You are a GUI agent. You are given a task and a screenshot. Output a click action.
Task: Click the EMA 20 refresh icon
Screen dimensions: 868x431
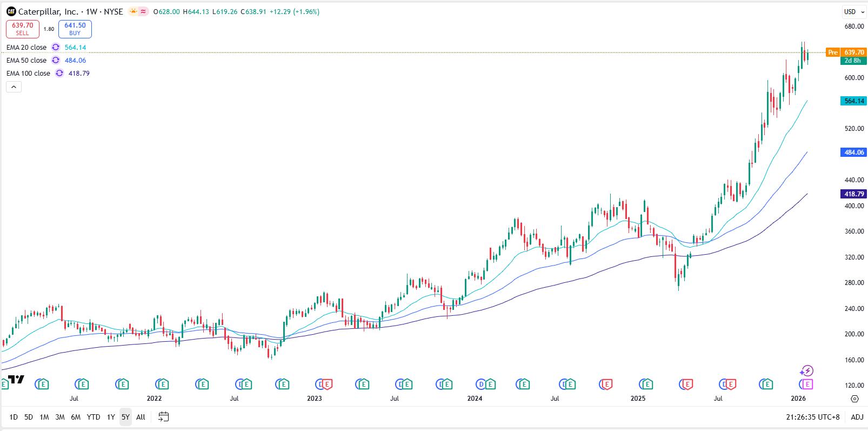(56, 48)
